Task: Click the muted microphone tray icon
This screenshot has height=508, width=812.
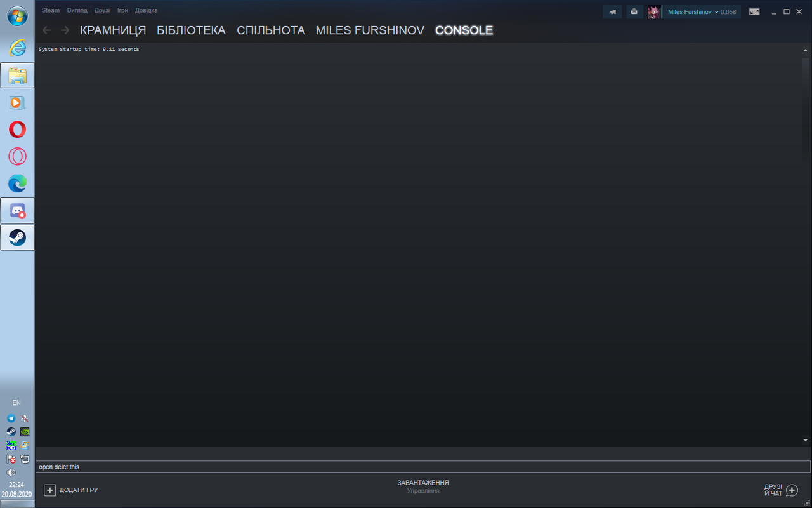Action: [25, 418]
